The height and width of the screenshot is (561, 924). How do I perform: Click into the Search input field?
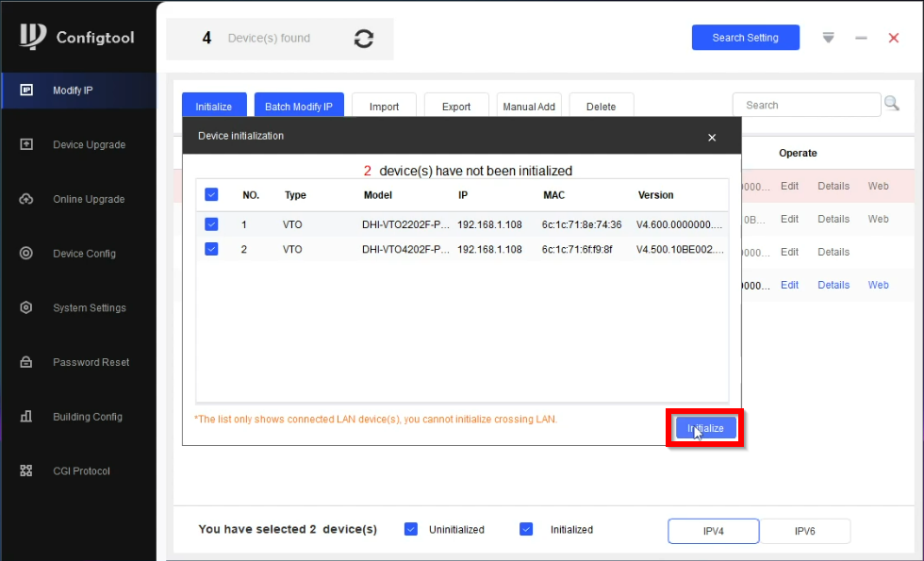(x=804, y=105)
